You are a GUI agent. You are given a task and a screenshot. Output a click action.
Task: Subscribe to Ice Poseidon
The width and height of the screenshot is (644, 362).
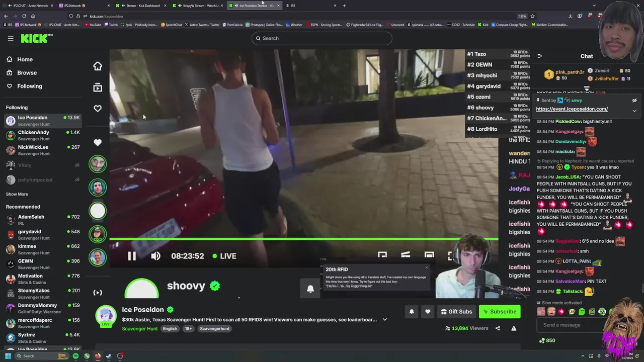point(500,312)
